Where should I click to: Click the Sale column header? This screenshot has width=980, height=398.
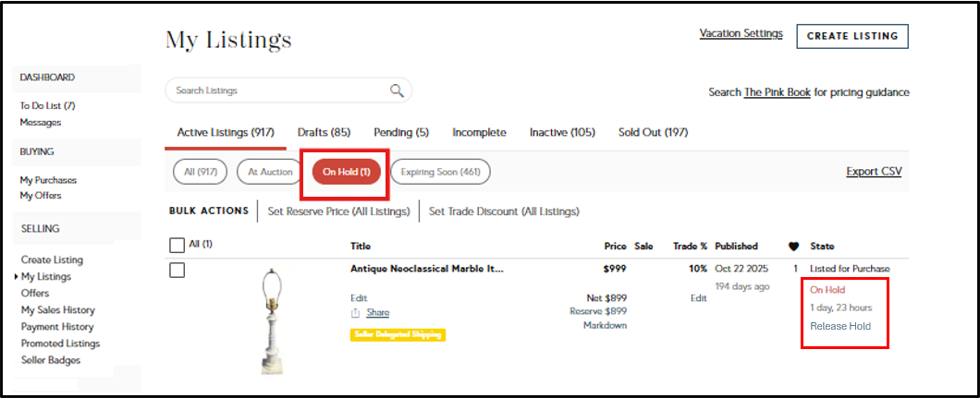point(643,247)
